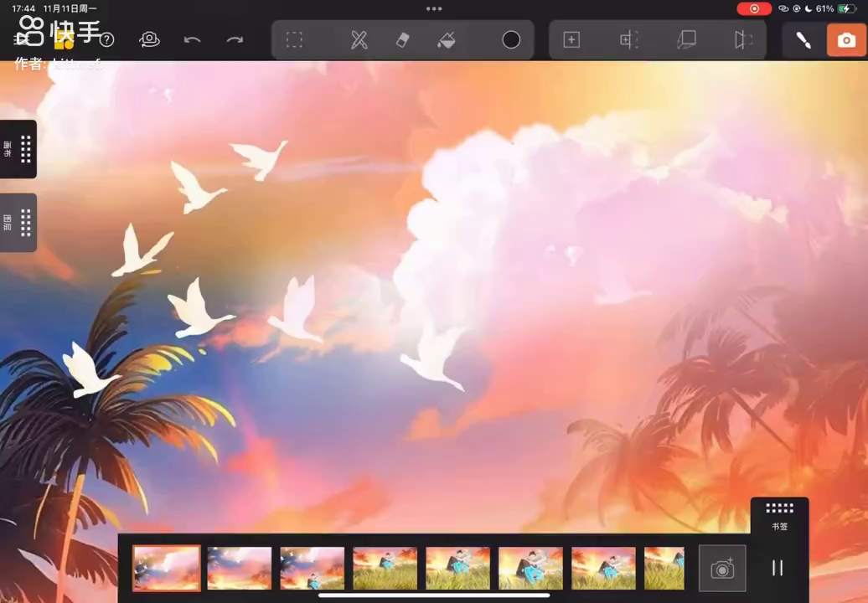Add a snapshot with the camera-plus button

click(722, 569)
